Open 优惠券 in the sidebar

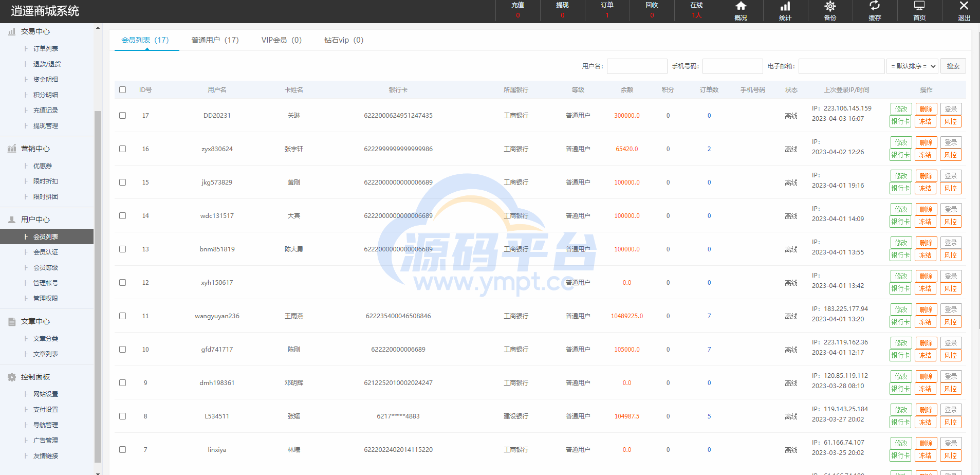pos(43,166)
